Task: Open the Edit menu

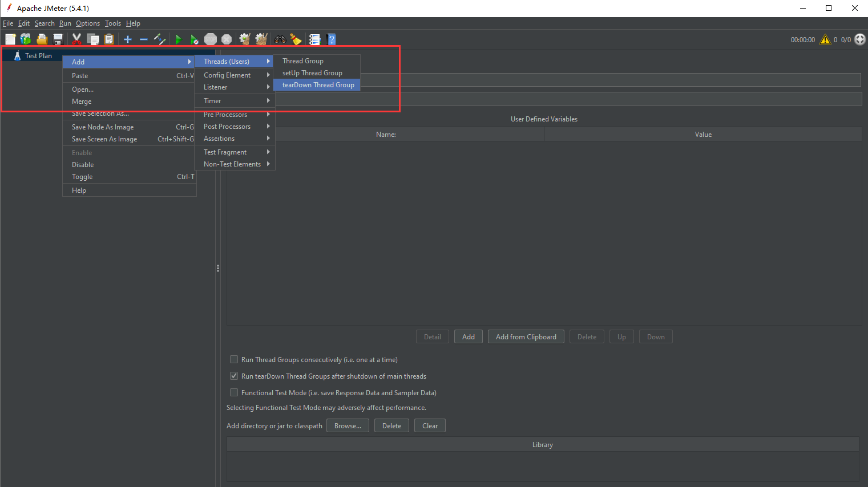Action: click(23, 23)
